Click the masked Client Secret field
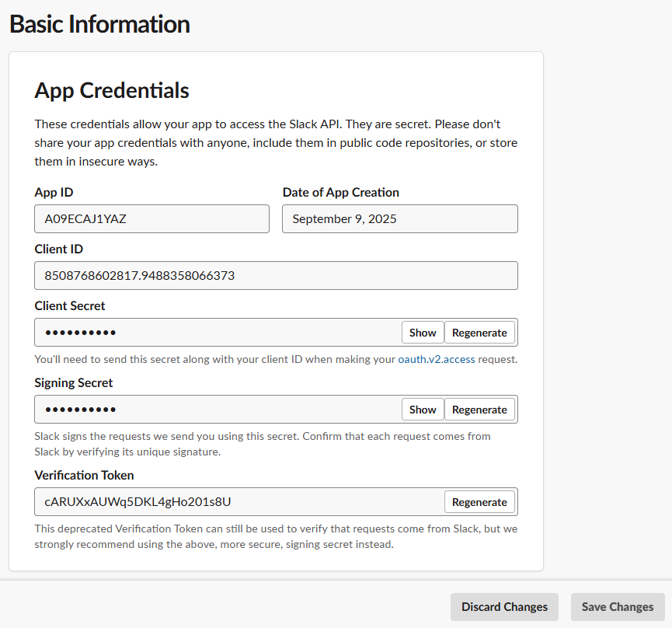This screenshot has width=672, height=628. pyautogui.click(x=218, y=333)
